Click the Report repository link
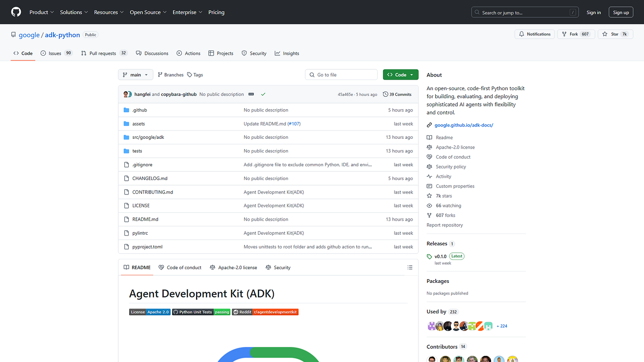 click(x=445, y=225)
